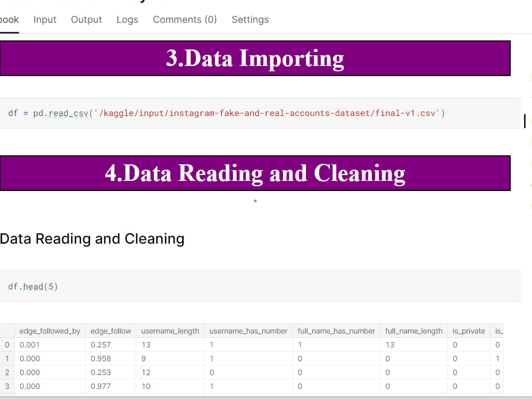The height and width of the screenshot is (399, 532).
Task: Select row index 0 in the output table
Action: click(x=6, y=345)
